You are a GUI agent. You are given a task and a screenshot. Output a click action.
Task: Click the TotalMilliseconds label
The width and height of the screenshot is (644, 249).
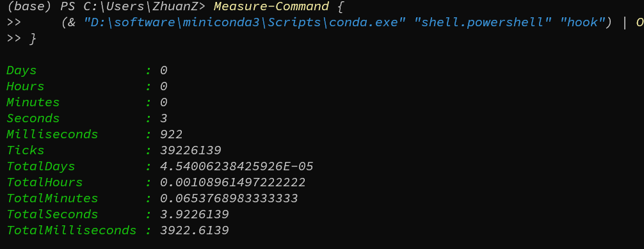coord(72,230)
